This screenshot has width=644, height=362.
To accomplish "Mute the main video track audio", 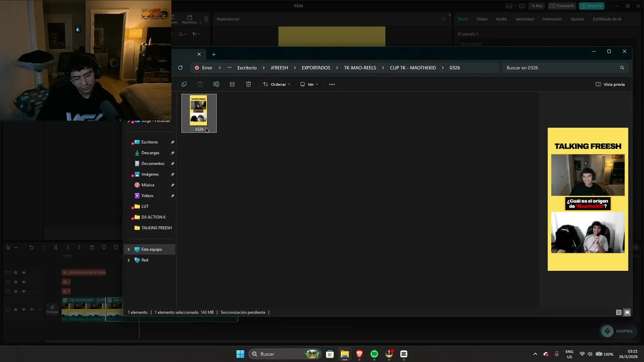I will (x=32, y=309).
